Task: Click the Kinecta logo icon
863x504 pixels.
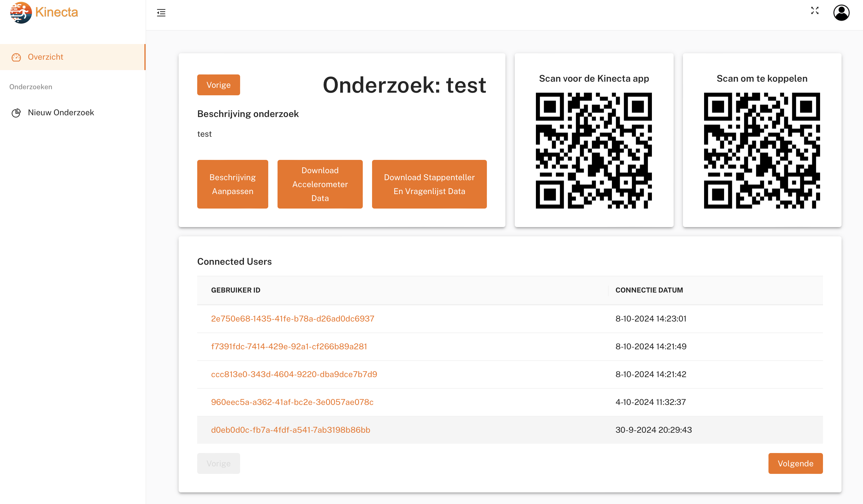Action: click(21, 13)
